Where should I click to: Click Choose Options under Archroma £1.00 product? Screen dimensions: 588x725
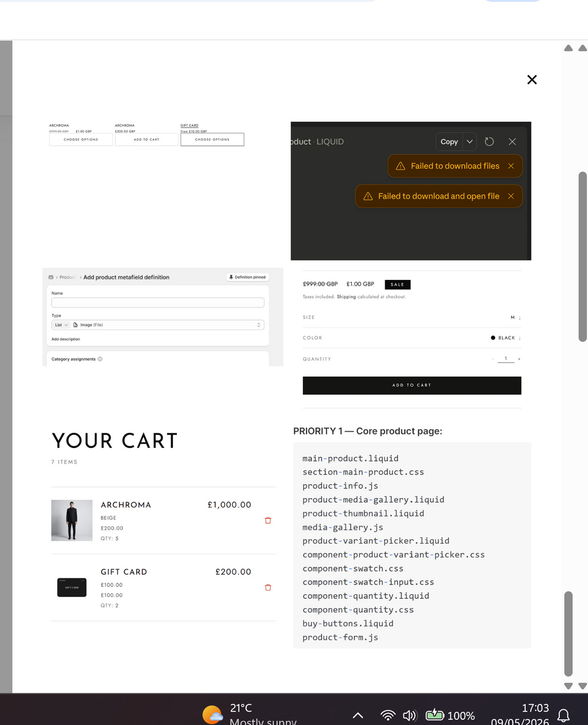tap(81, 139)
